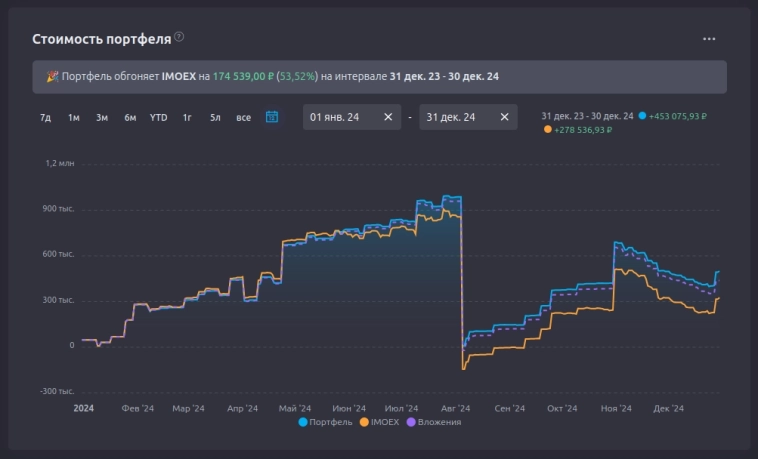Toggle the Портфель series in legend
The image size is (758, 459).
click(328, 422)
